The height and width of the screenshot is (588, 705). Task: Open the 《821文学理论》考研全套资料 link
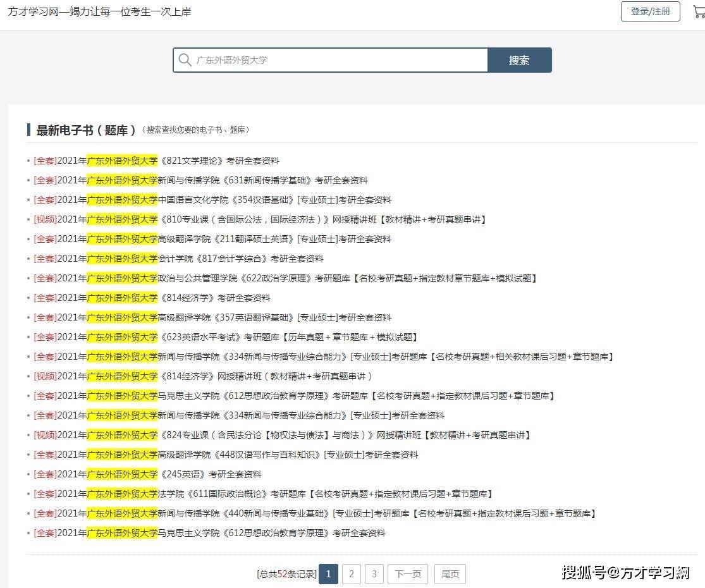(x=156, y=161)
